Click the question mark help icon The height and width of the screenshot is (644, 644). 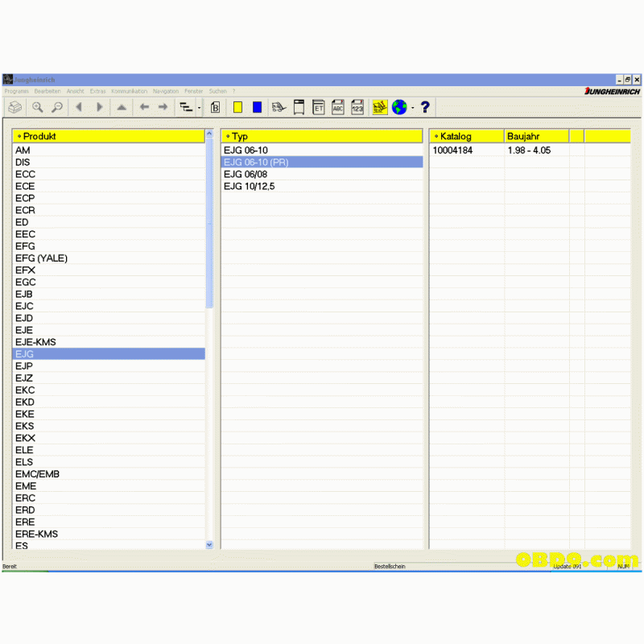(x=426, y=108)
